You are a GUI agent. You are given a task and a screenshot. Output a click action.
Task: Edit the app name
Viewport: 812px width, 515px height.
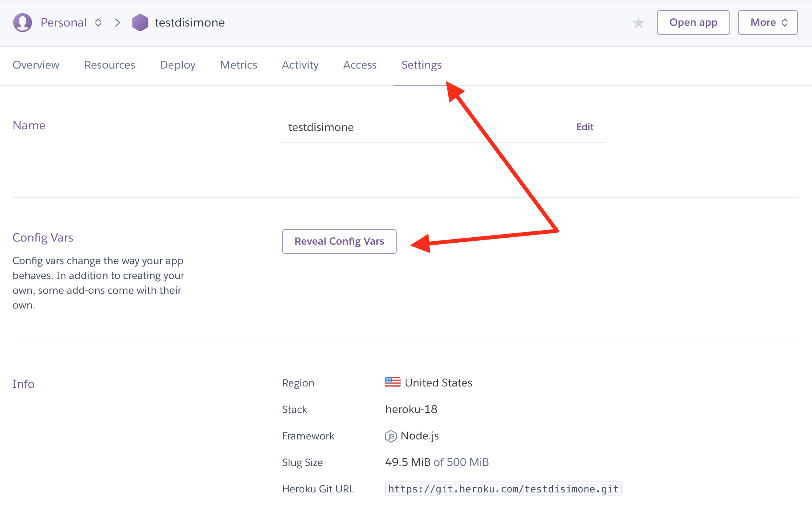click(584, 127)
